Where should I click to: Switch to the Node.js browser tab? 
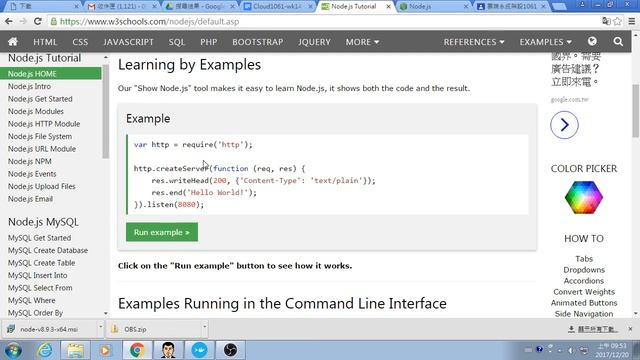(x=433, y=7)
